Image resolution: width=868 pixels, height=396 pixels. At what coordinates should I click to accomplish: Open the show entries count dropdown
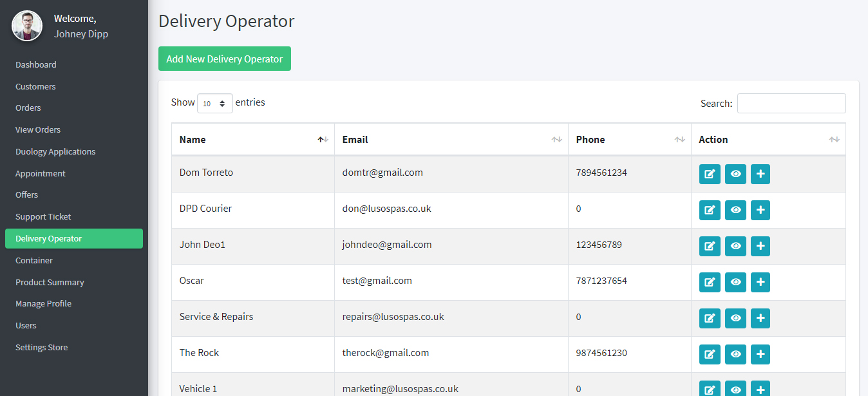(215, 103)
